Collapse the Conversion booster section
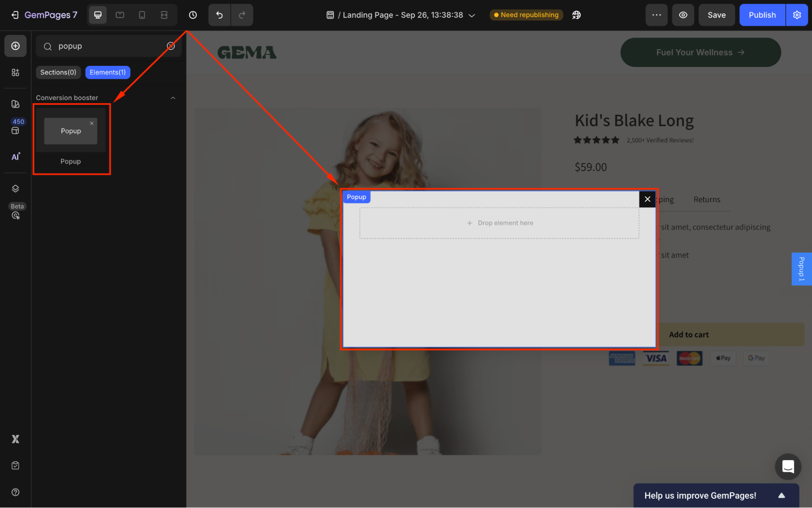Screen dimensions: 812x508 (x=173, y=98)
